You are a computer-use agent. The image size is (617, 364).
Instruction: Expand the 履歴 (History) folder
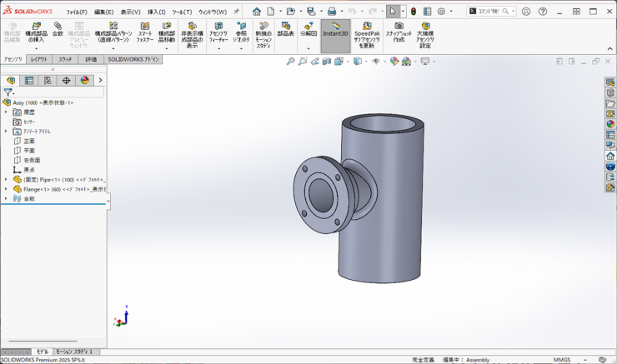tap(6, 112)
